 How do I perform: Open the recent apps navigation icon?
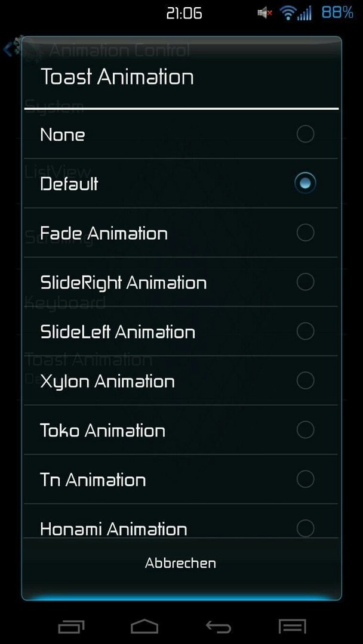click(71, 626)
